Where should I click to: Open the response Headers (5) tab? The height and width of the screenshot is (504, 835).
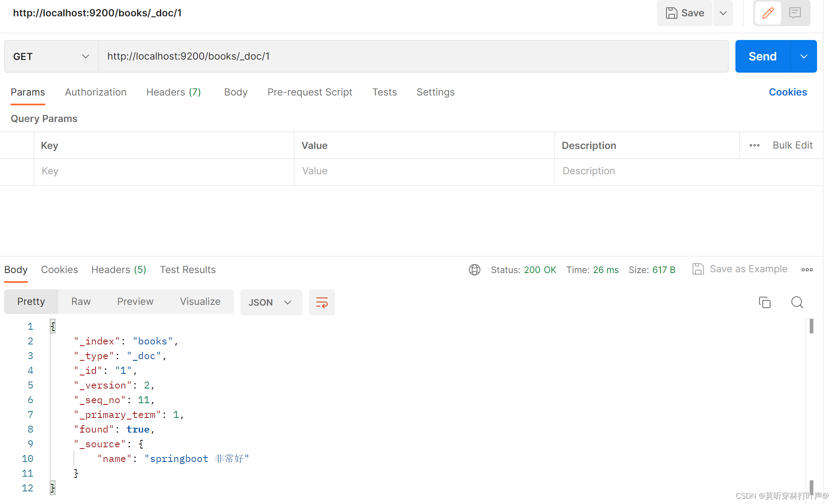click(119, 270)
